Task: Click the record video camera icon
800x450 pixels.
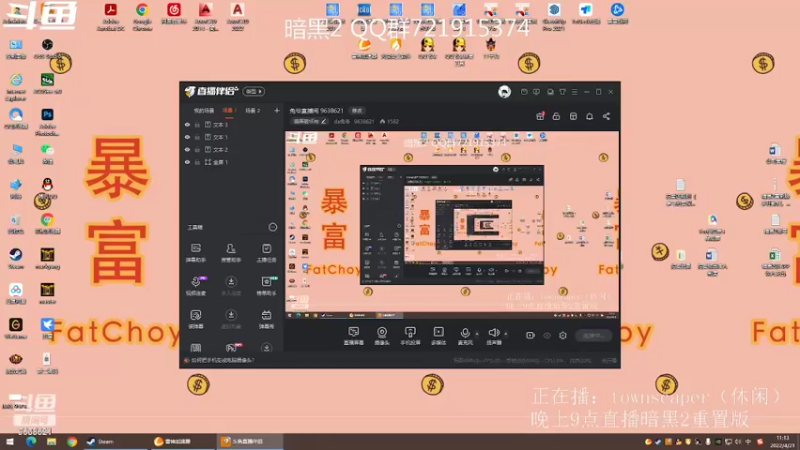Action: [531, 336]
